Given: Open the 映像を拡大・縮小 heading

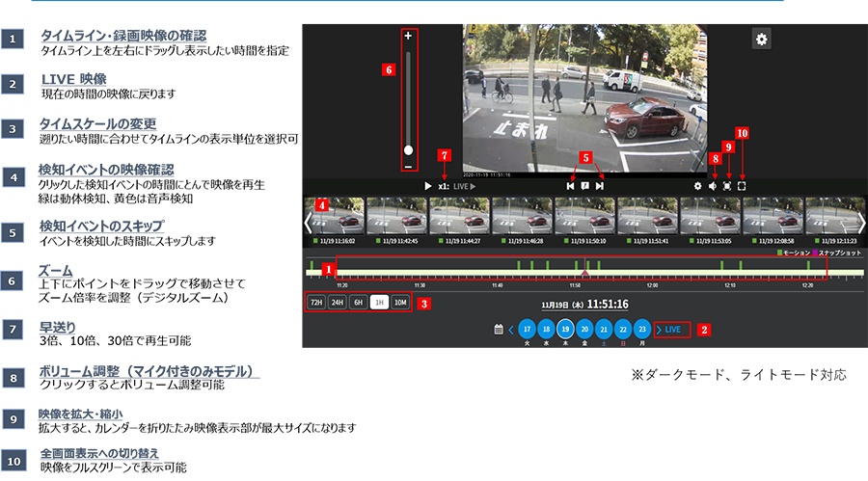Looking at the screenshot, I should pyautogui.click(x=81, y=414).
